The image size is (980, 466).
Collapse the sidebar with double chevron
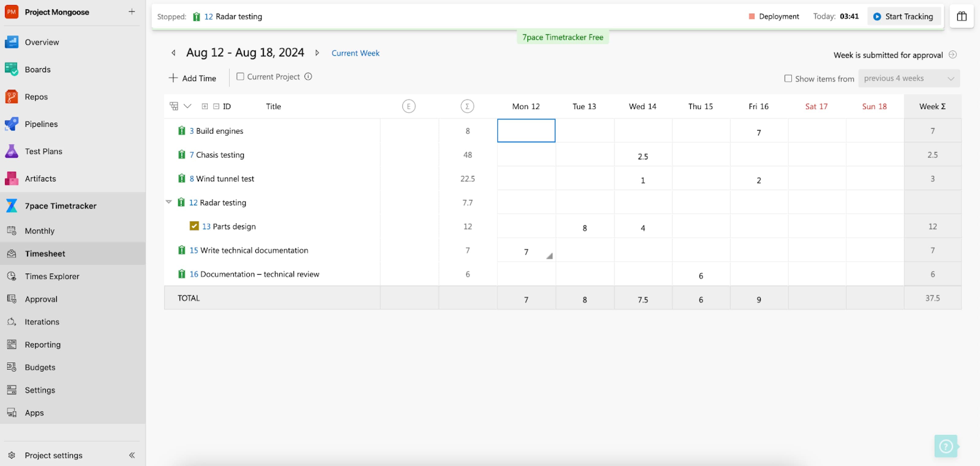[x=132, y=455]
